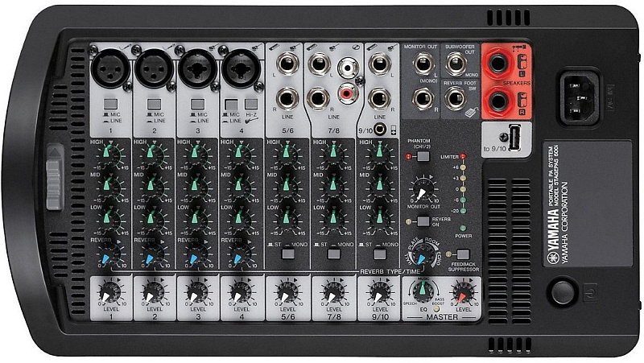Click the channel 2 HIGH EQ knob
The width and height of the screenshot is (644, 363).
click(x=155, y=151)
